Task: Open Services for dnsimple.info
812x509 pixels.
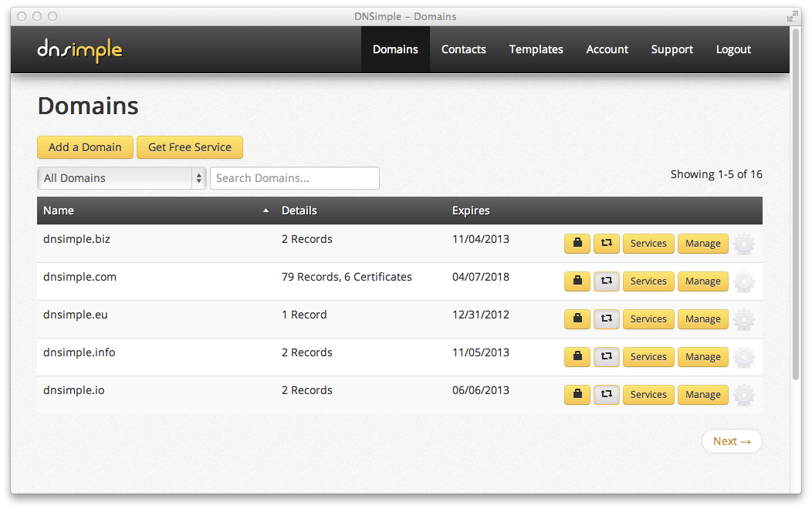Action: [x=648, y=356]
